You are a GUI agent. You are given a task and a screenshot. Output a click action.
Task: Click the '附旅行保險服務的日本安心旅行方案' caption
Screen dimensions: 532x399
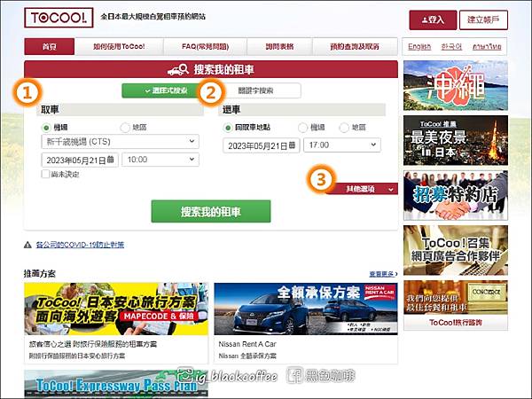pos(77,356)
